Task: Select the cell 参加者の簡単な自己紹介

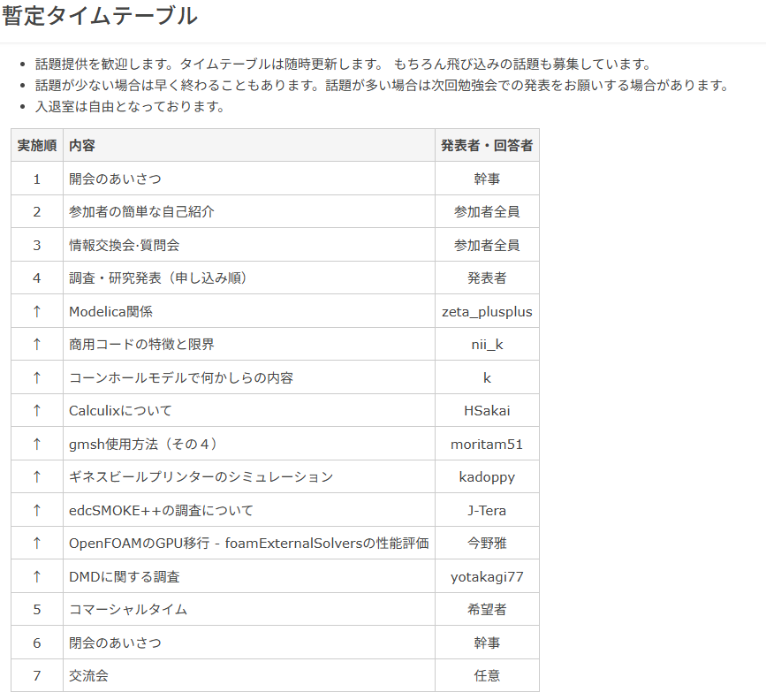Action: [x=249, y=211]
